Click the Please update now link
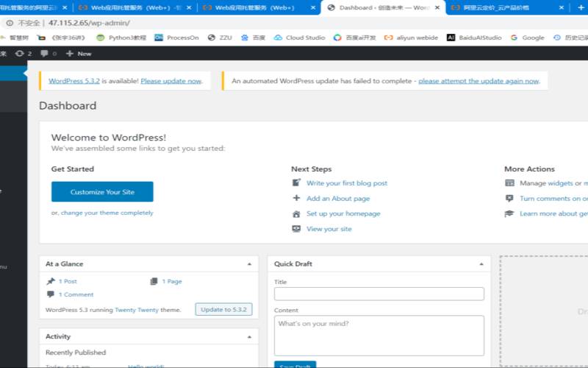This screenshot has height=368, width=588. point(171,81)
